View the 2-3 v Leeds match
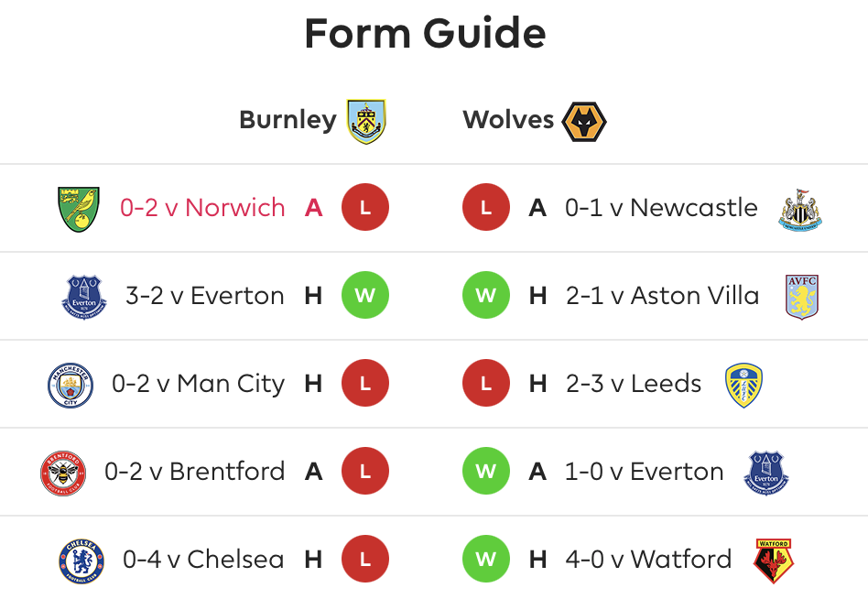This screenshot has width=868, height=599. tap(634, 383)
